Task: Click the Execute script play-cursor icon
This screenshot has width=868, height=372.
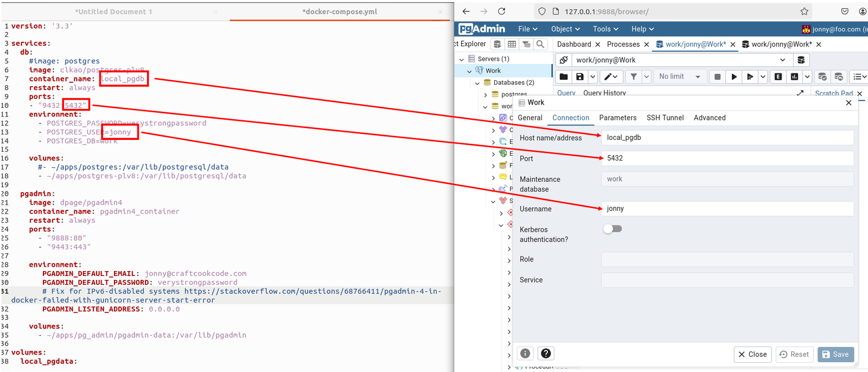Action: [750, 76]
